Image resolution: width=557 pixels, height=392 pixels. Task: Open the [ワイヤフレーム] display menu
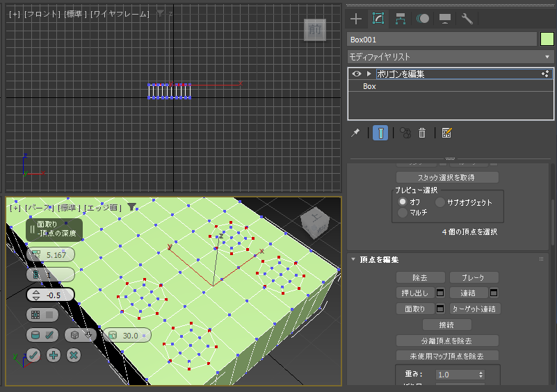pyautogui.click(x=120, y=14)
